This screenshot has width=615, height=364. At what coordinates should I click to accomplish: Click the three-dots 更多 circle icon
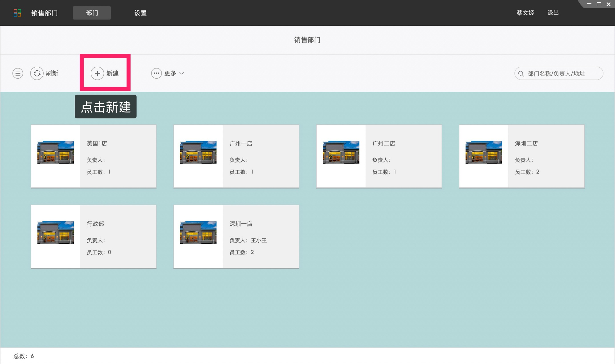click(156, 73)
